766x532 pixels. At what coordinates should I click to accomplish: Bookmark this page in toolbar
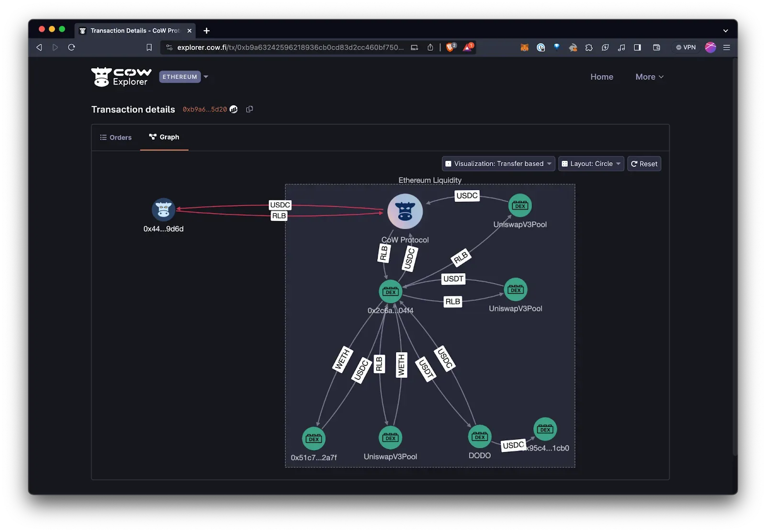click(x=149, y=47)
